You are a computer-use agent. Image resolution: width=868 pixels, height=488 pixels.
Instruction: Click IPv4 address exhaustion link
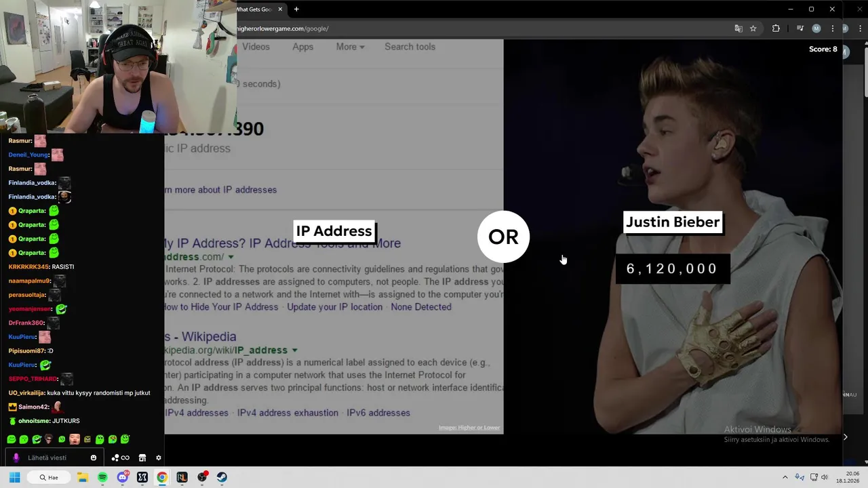pyautogui.click(x=288, y=413)
